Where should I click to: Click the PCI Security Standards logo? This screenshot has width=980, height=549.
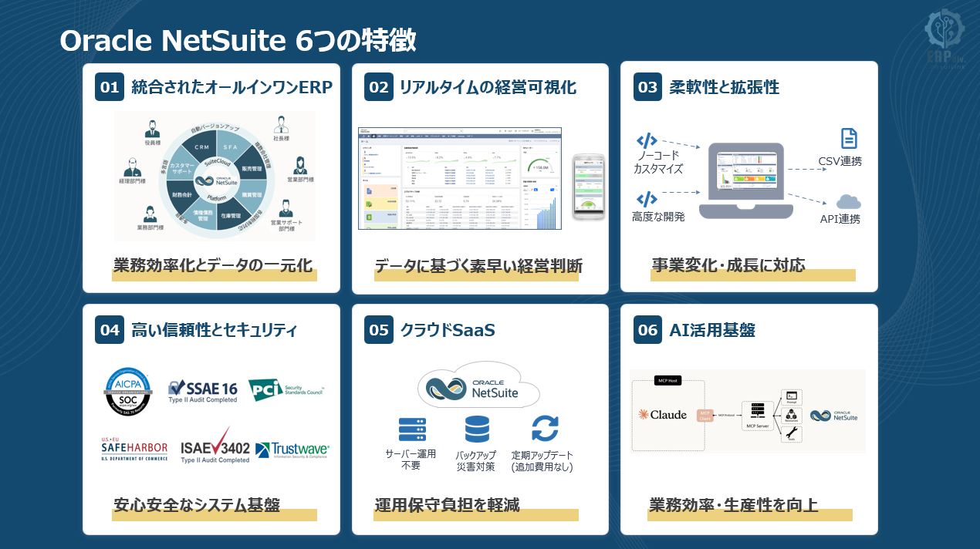(x=286, y=390)
